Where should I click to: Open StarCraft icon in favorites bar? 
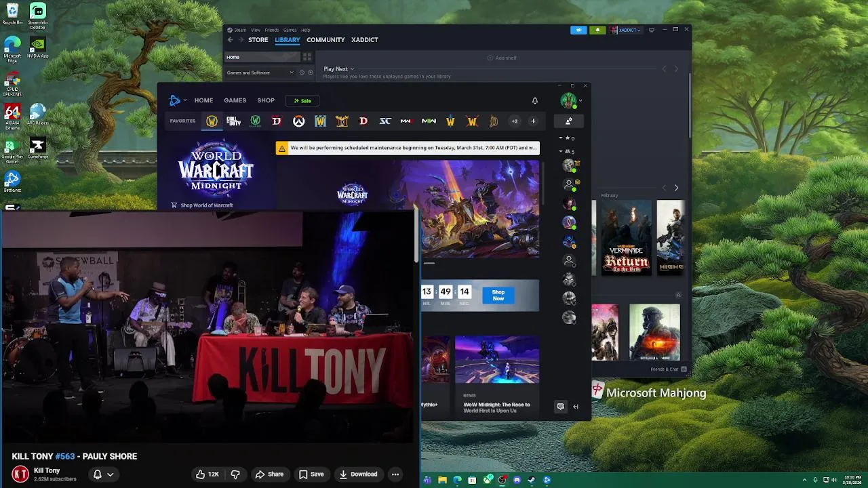(385, 121)
